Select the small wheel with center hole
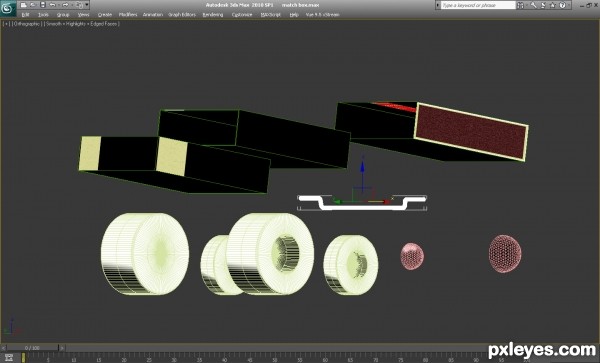 [351, 265]
